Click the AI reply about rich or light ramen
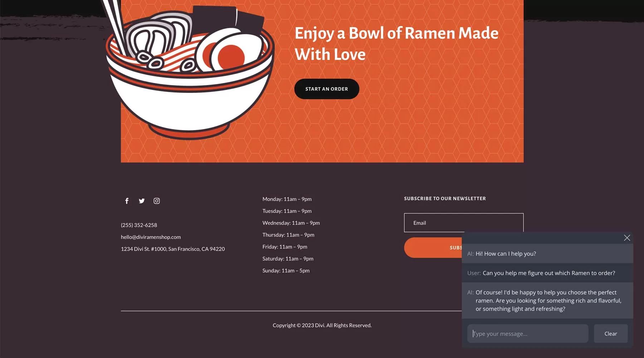The height and width of the screenshot is (358, 644). (548, 300)
